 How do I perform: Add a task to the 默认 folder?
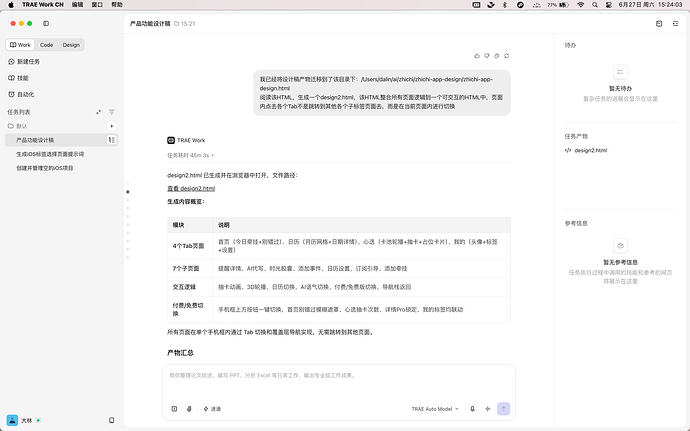click(111, 126)
